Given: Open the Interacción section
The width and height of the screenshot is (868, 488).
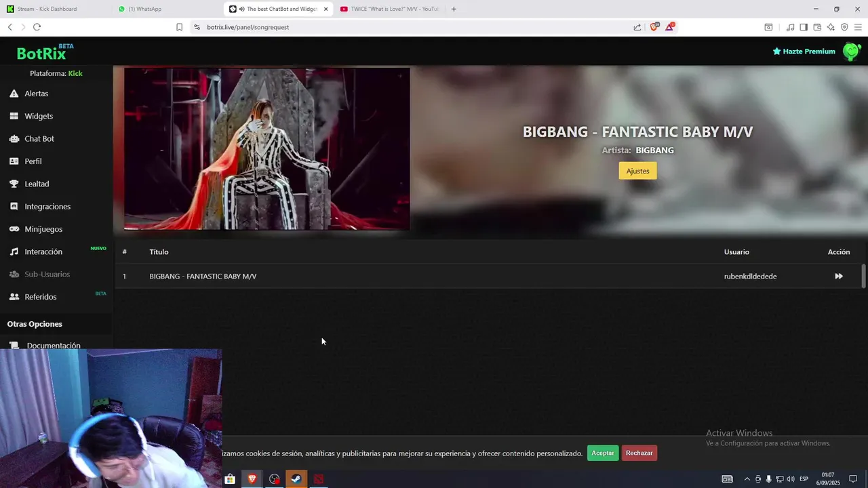Looking at the screenshot, I should pos(43,251).
